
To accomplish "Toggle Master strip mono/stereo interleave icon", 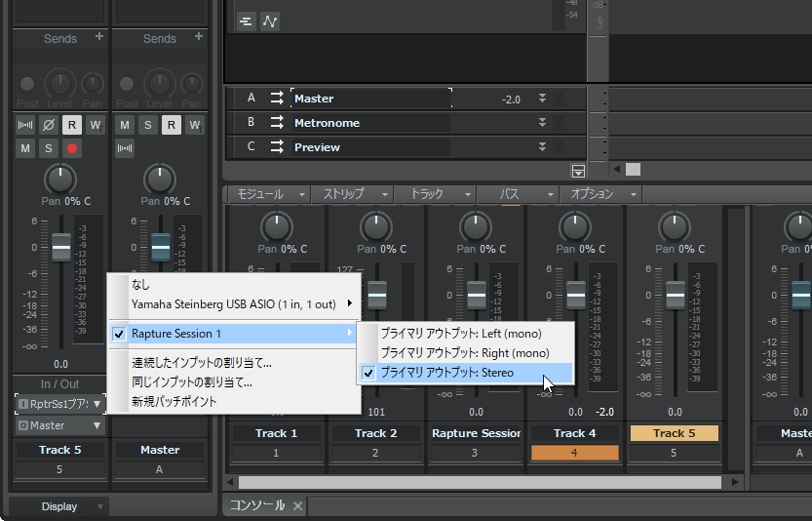I will click(x=125, y=148).
